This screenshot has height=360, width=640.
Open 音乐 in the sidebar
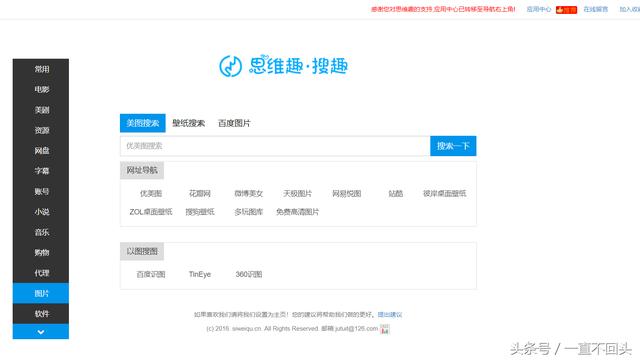(x=41, y=232)
